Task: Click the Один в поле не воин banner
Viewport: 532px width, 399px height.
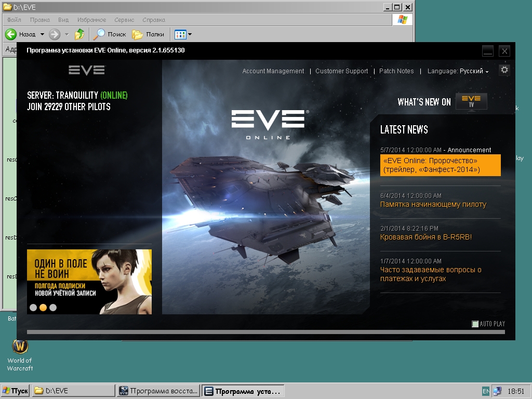Action: click(89, 282)
